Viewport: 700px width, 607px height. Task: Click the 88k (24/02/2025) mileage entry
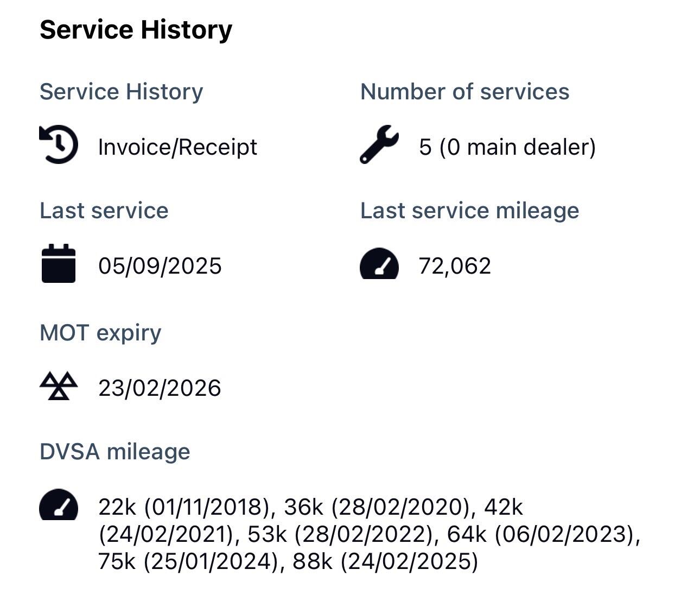click(385, 561)
